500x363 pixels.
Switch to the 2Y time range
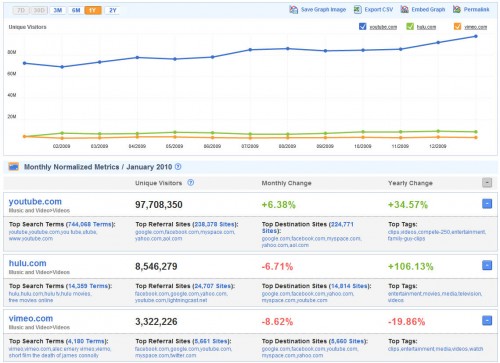[113, 10]
